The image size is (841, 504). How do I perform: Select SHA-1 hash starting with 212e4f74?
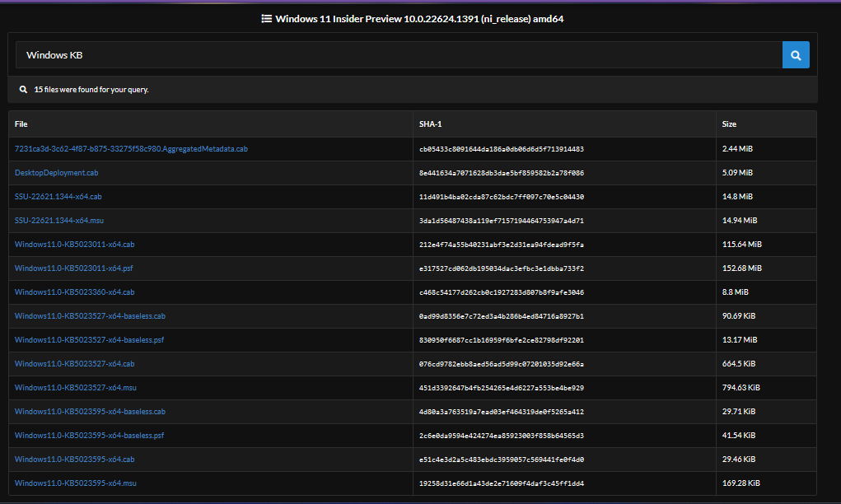click(502, 245)
